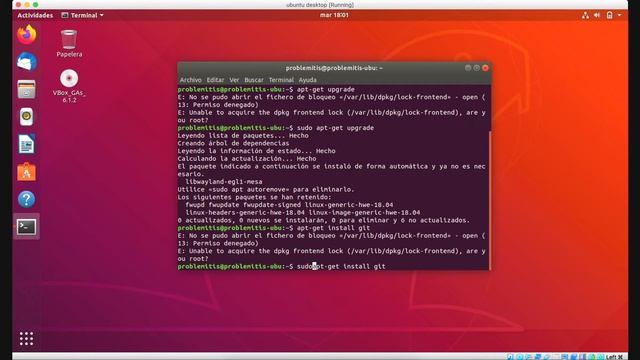Screen dimensions: 640x360
Task: Click macOS green zoom button of VirtualBox window
Action: click(x=36, y=4)
